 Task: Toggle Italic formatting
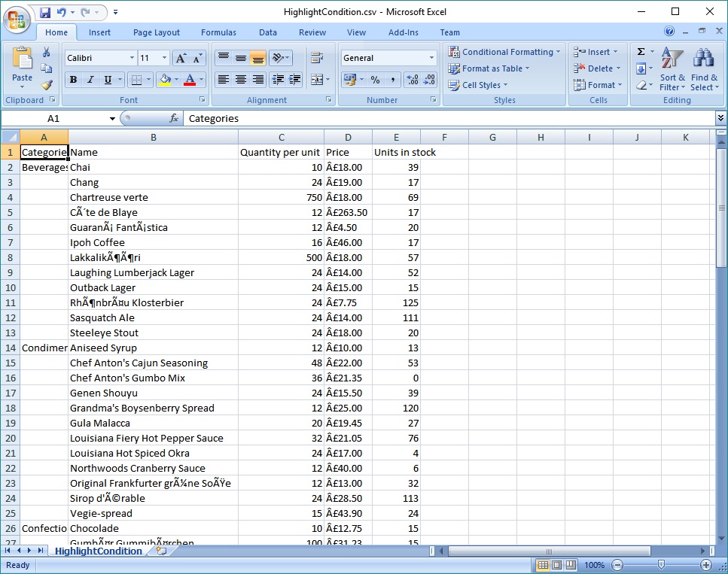(x=90, y=79)
